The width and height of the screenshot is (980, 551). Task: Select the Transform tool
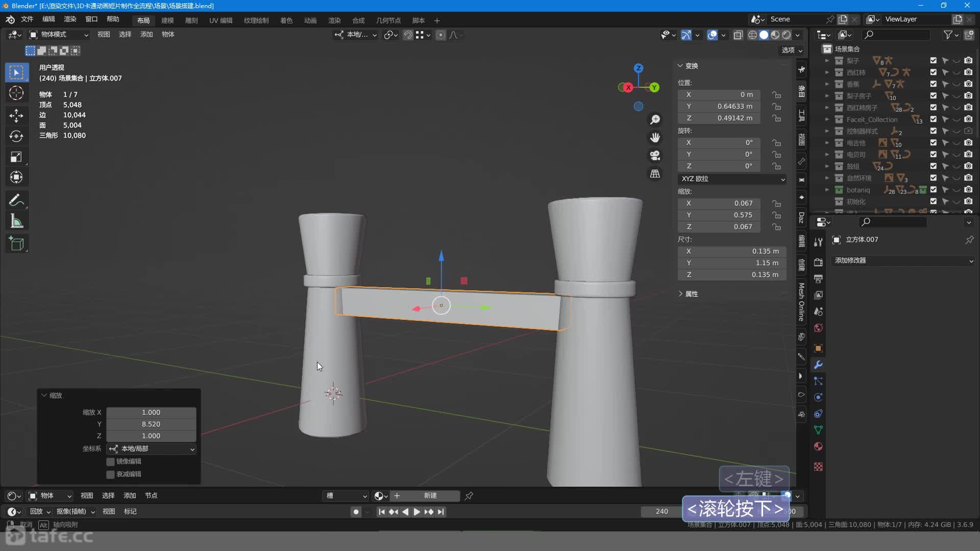16,178
